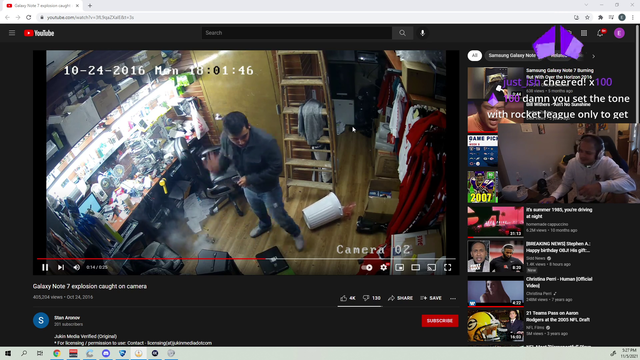Open Chrome profile avatar
The image size is (640, 360).
(x=622, y=17)
